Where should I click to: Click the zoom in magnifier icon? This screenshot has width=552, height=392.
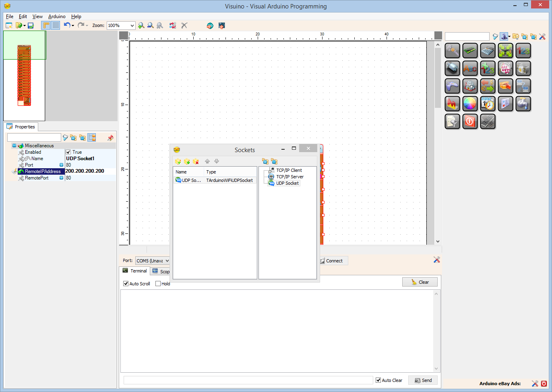(x=141, y=25)
